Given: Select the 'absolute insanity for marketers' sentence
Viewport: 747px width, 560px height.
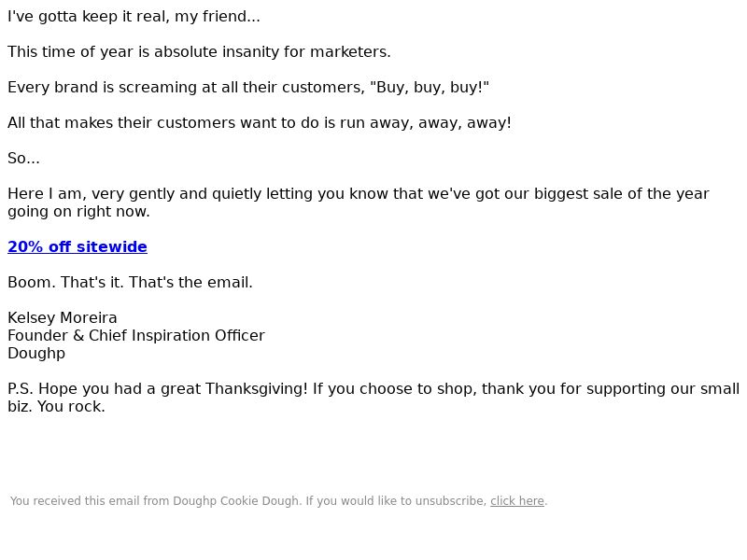Looking at the screenshot, I should pos(199,51).
